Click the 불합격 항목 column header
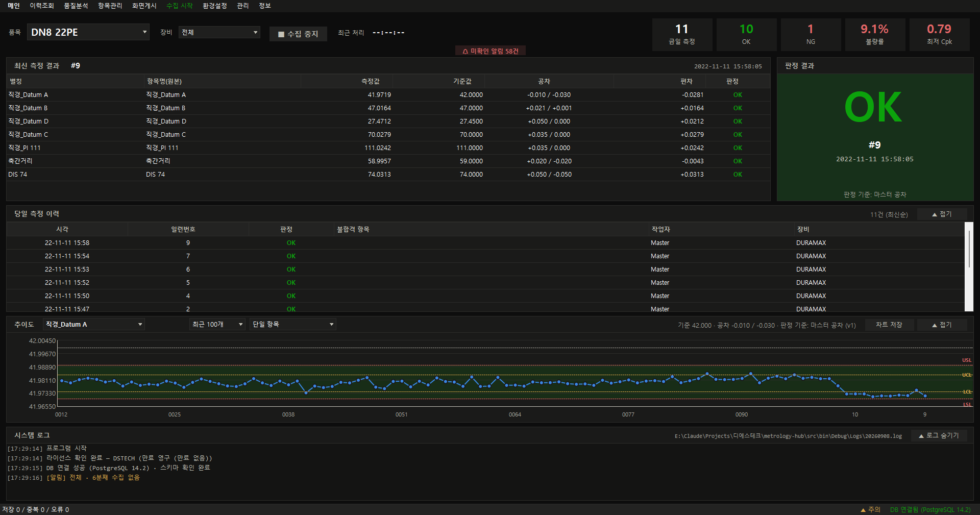 491,230
